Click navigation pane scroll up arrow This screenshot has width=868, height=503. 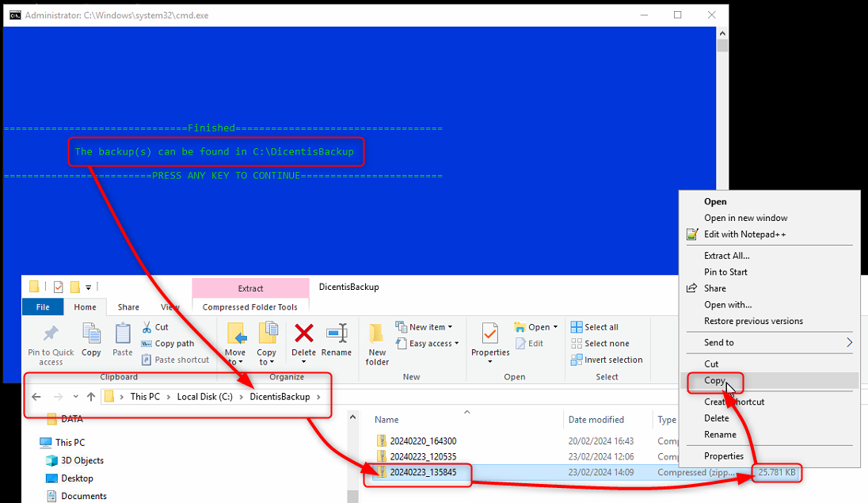pyautogui.click(x=352, y=417)
